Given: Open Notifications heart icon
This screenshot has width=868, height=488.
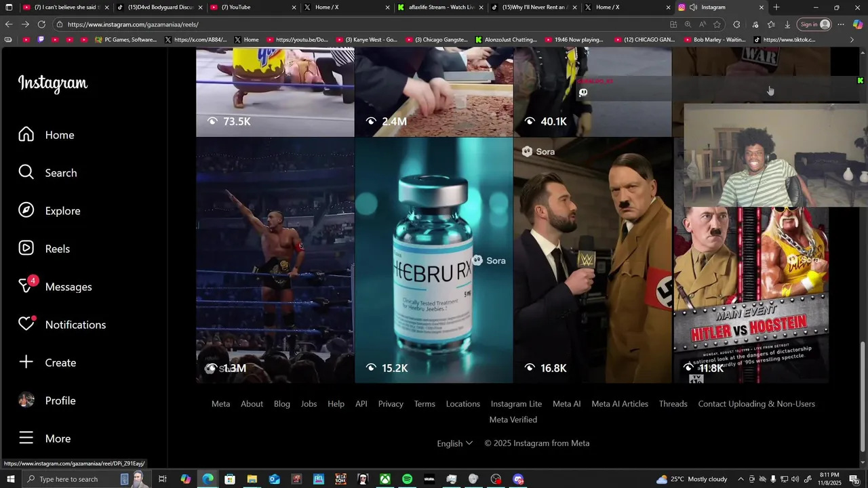Looking at the screenshot, I should pos(26,325).
